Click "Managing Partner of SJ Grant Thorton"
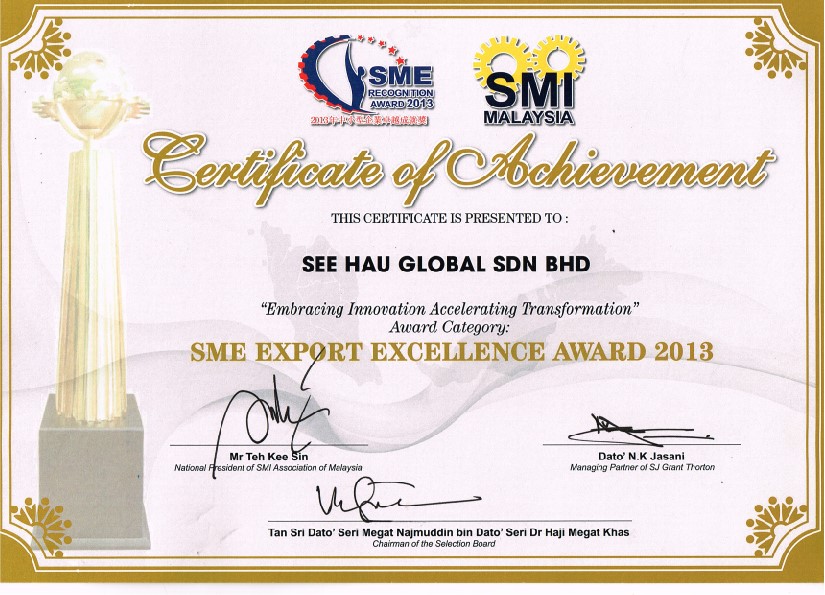The image size is (825, 595). [642, 467]
